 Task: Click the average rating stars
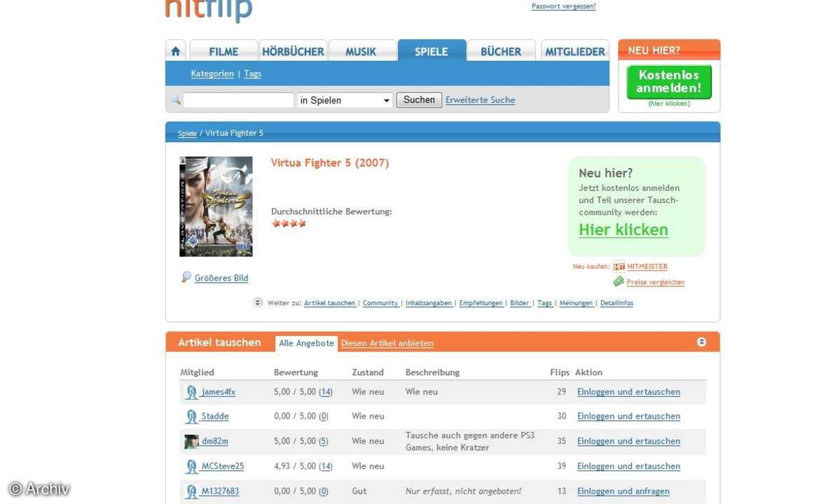[289, 223]
